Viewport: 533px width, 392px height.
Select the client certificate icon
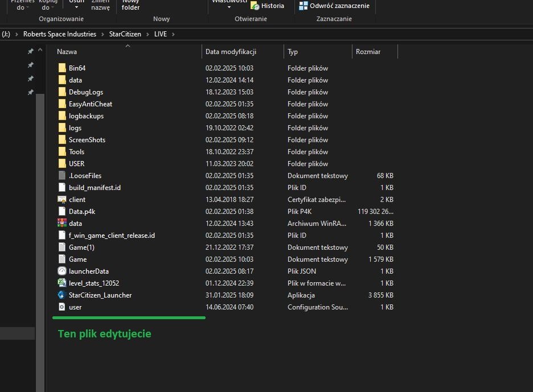[x=62, y=199]
